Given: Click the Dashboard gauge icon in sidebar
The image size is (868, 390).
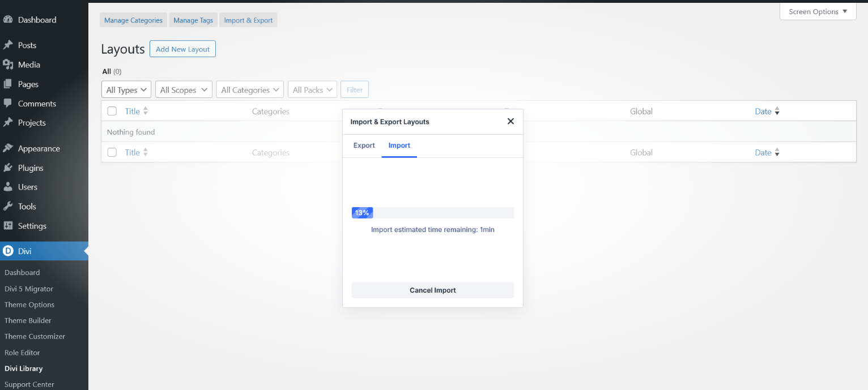Looking at the screenshot, I should point(8,19).
